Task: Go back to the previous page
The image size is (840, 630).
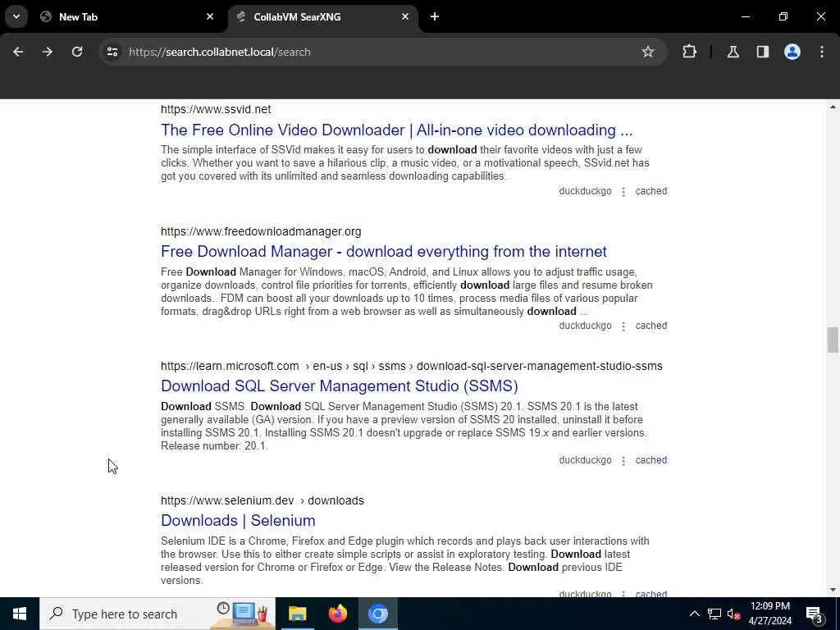Action: 18,52
